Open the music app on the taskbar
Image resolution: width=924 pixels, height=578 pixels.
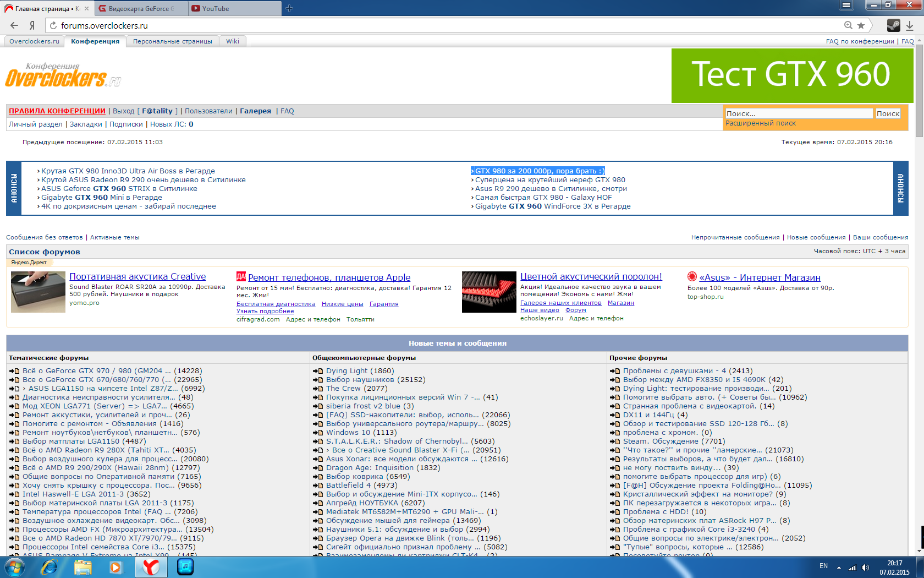pyautogui.click(x=185, y=567)
